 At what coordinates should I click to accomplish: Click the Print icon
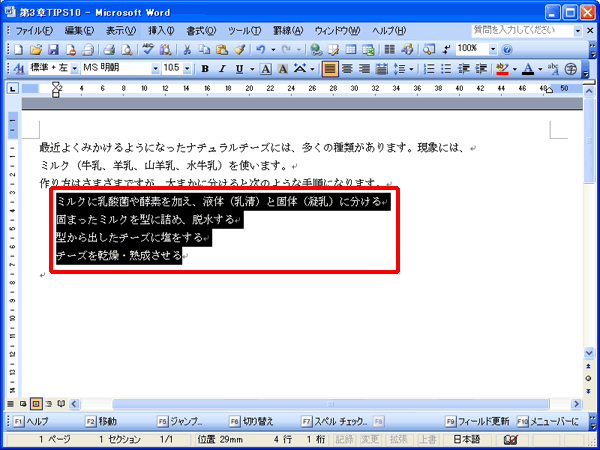109,49
